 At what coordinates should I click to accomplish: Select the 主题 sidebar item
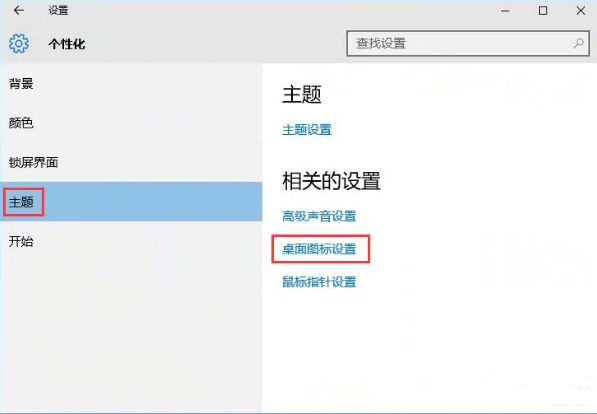(131, 202)
